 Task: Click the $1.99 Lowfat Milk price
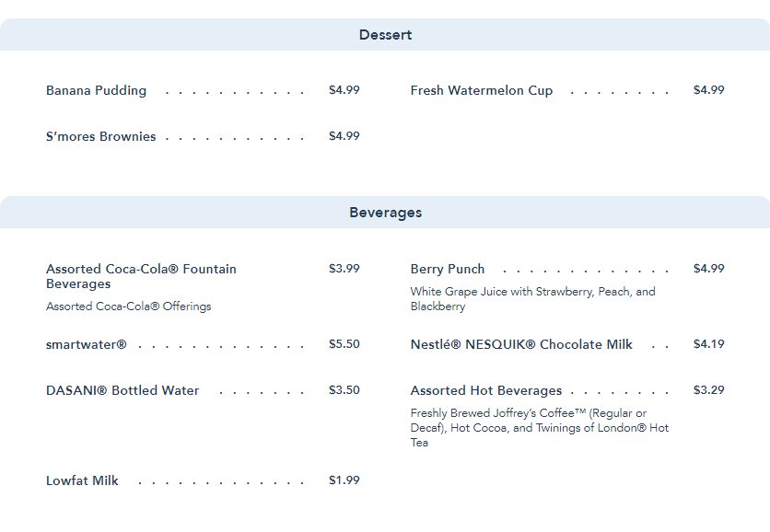point(344,480)
